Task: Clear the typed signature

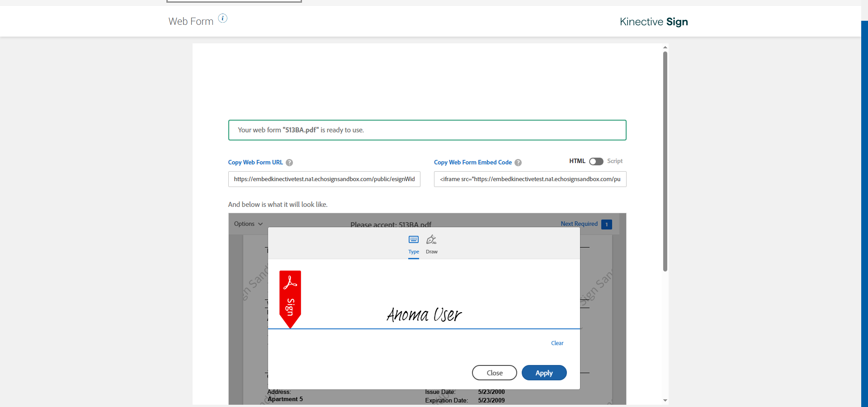Action: pyautogui.click(x=557, y=343)
